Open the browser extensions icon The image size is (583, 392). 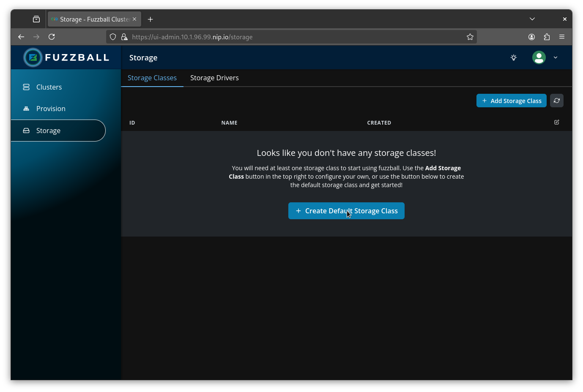tap(547, 37)
